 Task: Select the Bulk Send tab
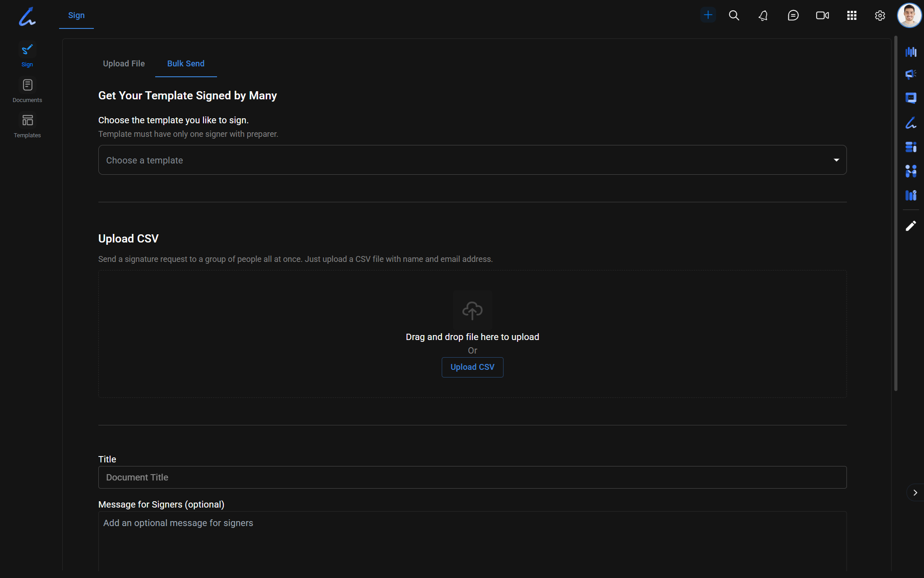click(185, 64)
